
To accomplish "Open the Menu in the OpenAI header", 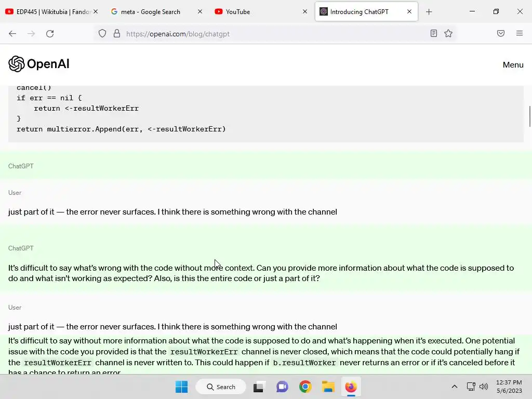I will click(x=513, y=65).
